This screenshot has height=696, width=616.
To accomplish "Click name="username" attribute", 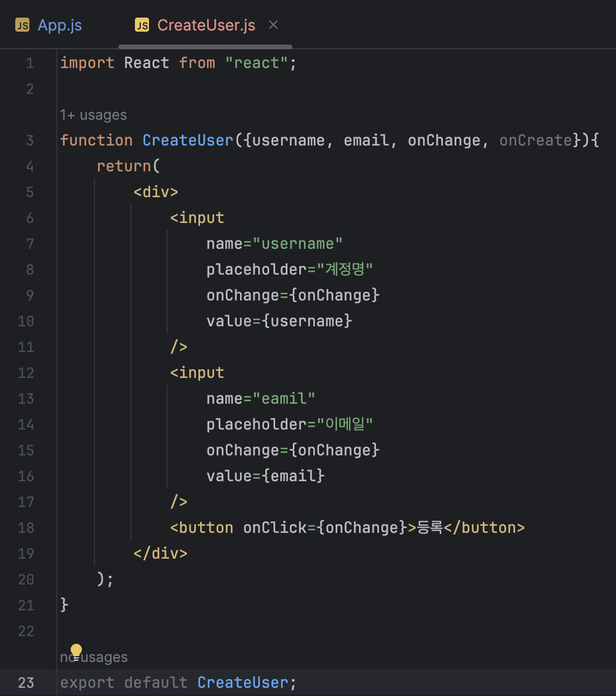I will pyautogui.click(x=275, y=244).
